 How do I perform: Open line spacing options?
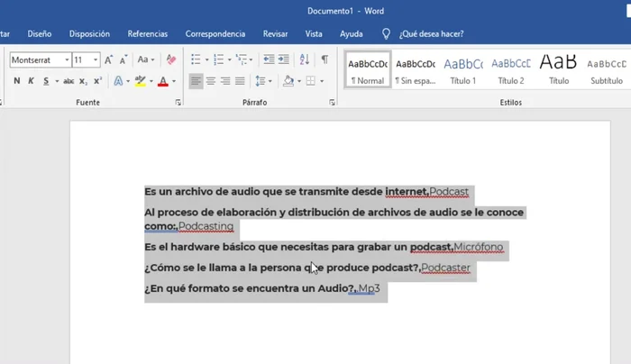click(x=263, y=81)
